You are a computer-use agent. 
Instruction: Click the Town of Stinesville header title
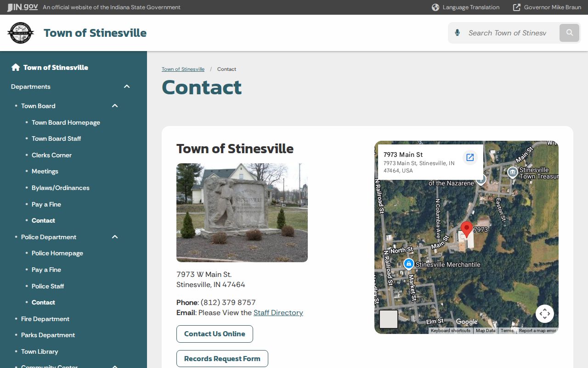coord(95,33)
